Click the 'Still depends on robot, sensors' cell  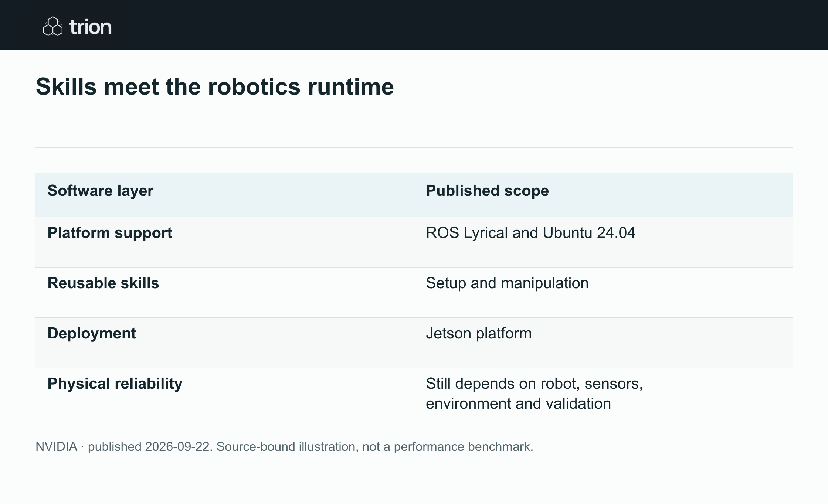pos(535,394)
